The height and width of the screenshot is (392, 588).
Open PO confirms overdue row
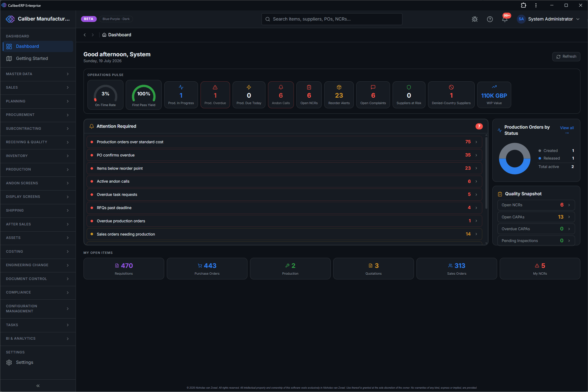click(284, 155)
